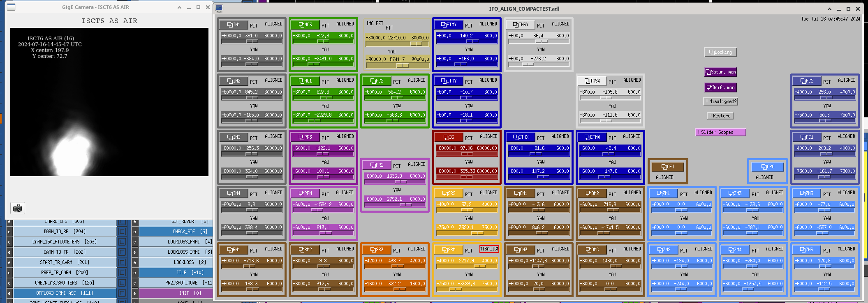The image size is (868, 303).
Task: Expand the Restore command menu
Action: pyautogui.click(x=720, y=116)
